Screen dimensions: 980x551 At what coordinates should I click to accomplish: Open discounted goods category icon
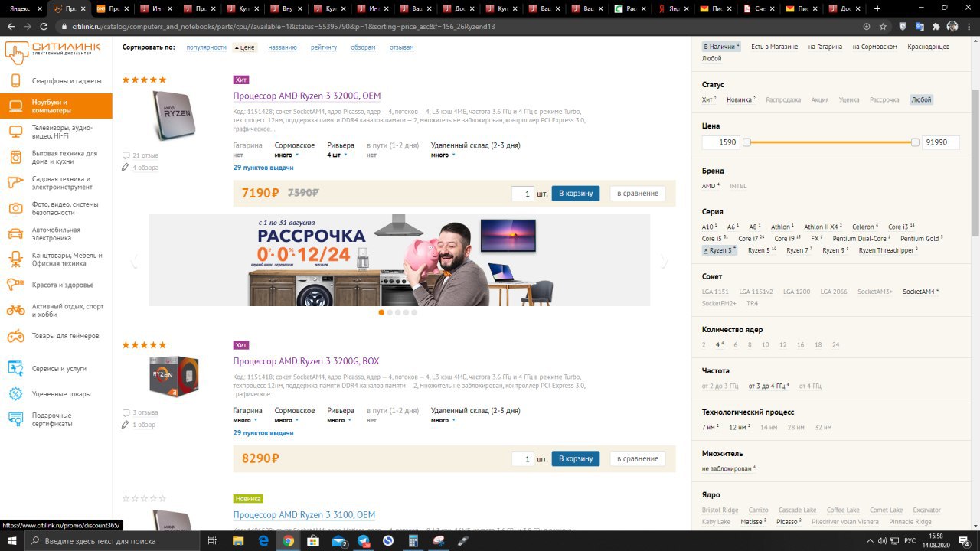[15, 394]
